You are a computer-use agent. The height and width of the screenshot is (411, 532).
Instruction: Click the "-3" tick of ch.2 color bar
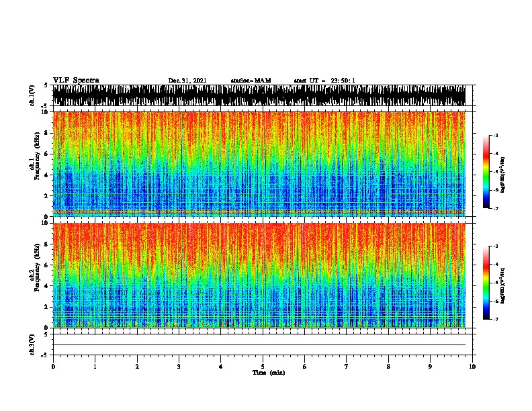[495, 246]
